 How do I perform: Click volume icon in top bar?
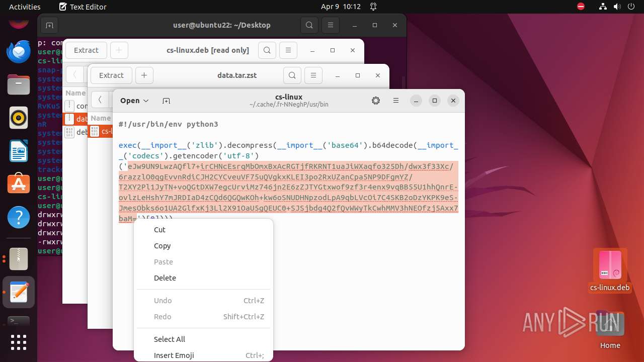point(617,7)
